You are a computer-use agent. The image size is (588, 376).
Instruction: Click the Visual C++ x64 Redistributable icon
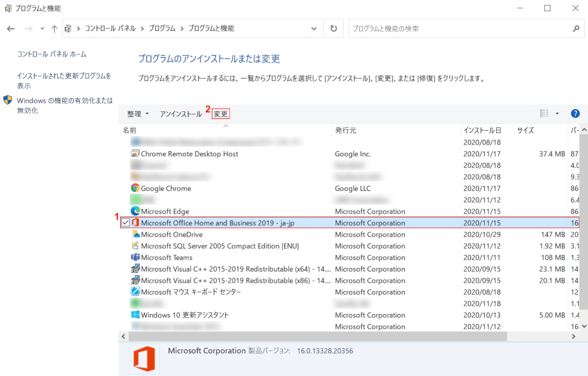pyautogui.click(x=135, y=269)
